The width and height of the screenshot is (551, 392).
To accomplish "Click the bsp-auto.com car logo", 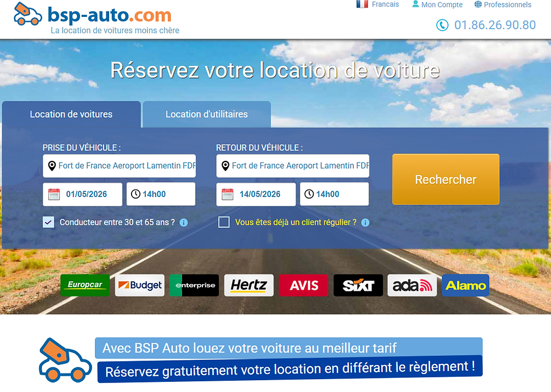I will pos(28,15).
